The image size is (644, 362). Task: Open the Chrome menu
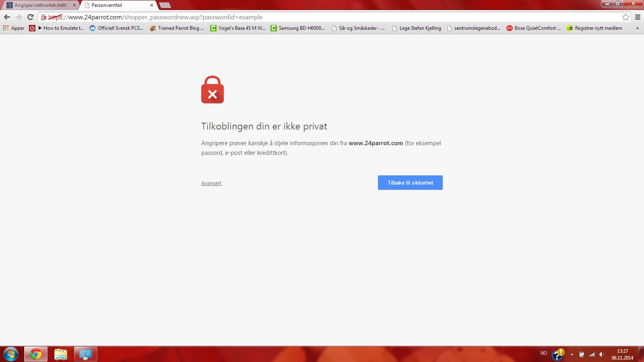click(x=638, y=17)
